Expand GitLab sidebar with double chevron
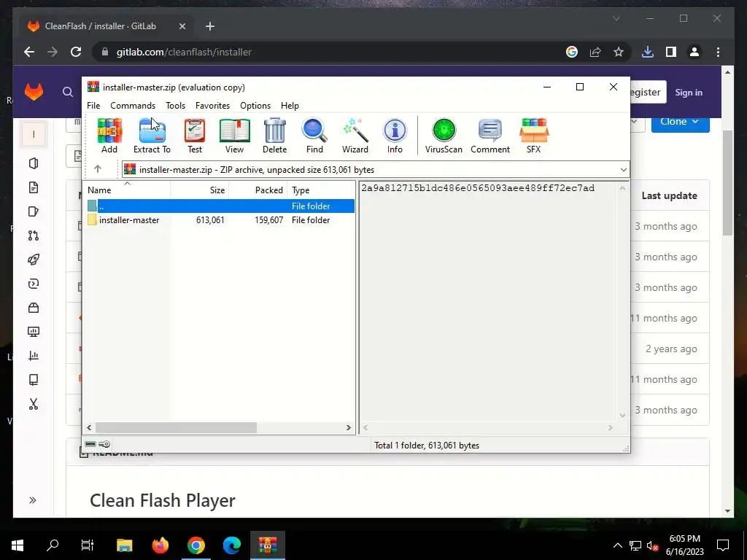 (x=32, y=500)
